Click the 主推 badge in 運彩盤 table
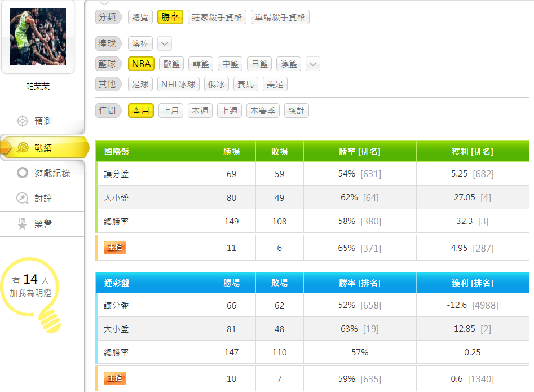Image resolution: width=534 pixels, height=392 pixels. click(x=115, y=378)
